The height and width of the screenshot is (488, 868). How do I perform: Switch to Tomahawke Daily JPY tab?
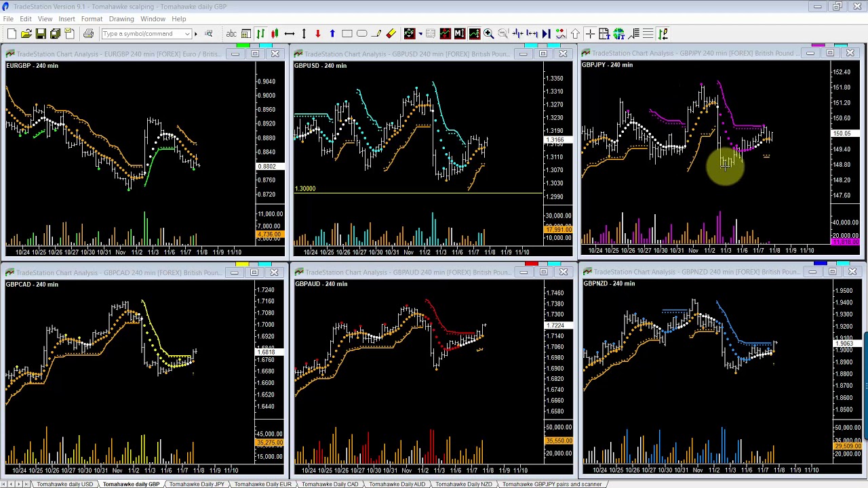click(x=195, y=484)
